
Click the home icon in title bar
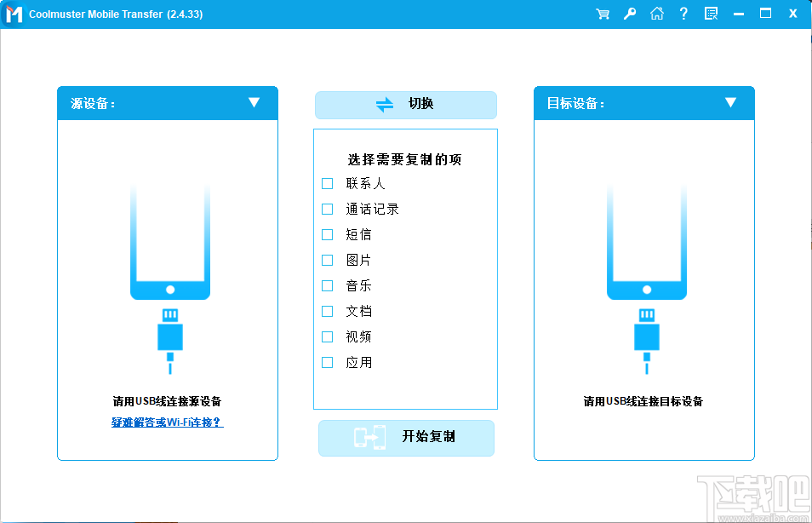[x=656, y=14]
